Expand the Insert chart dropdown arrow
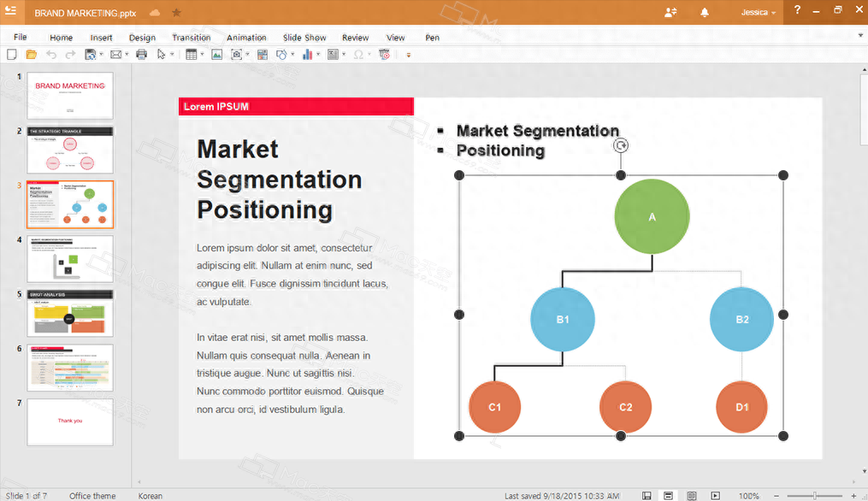 coord(318,55)
